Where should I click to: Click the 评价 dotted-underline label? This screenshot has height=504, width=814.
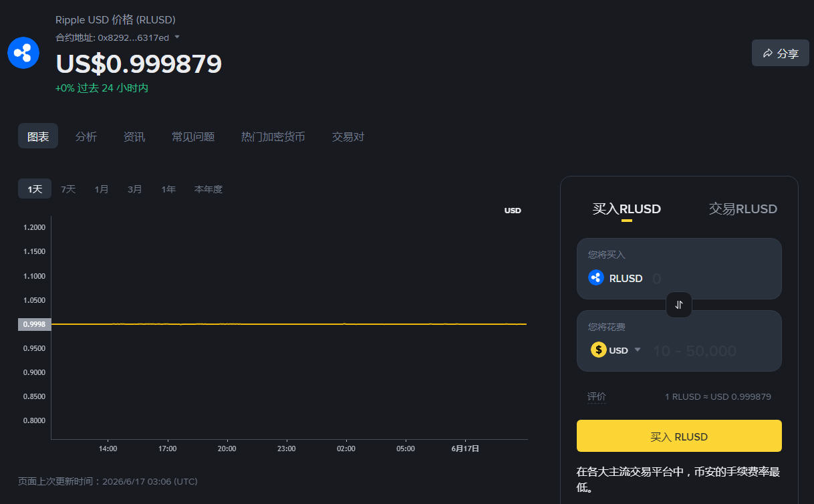coord(597,396)
